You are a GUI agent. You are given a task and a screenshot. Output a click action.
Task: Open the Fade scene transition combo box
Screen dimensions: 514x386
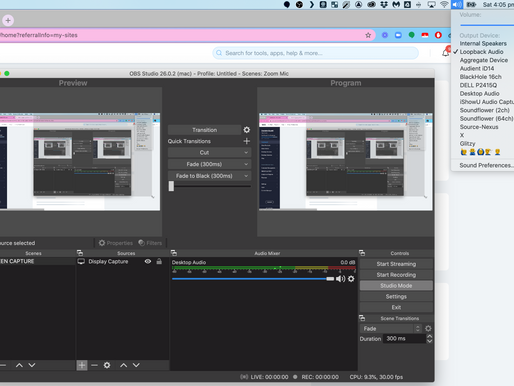pos(391,328)
